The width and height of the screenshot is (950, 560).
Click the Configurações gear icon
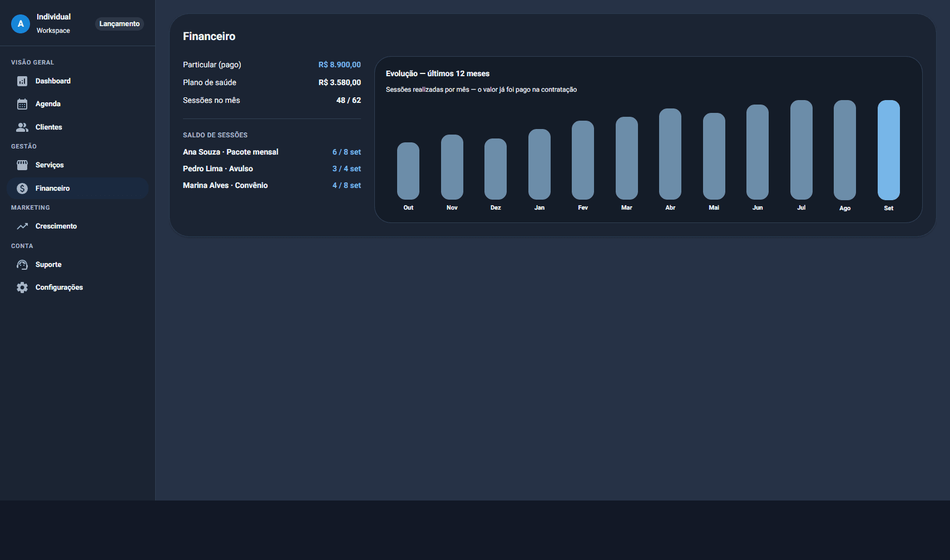22,288
